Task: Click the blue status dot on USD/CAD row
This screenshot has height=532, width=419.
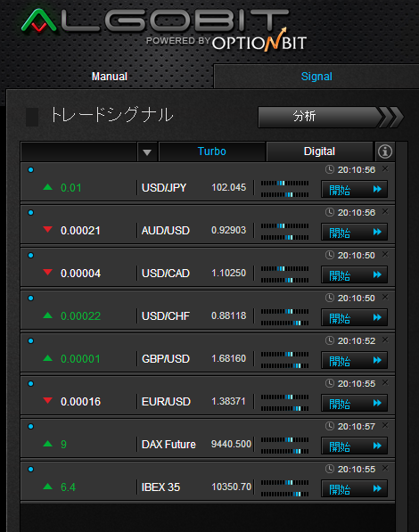Action: point(30,255)
